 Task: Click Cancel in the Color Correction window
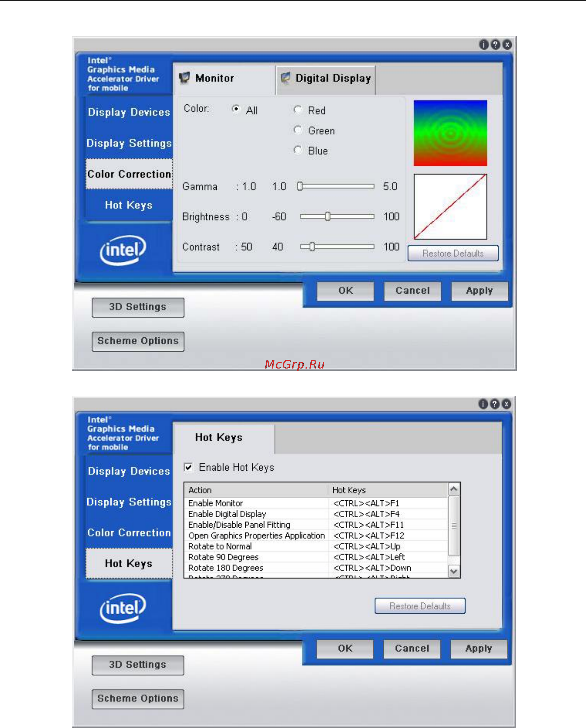[x=413, y=291]
